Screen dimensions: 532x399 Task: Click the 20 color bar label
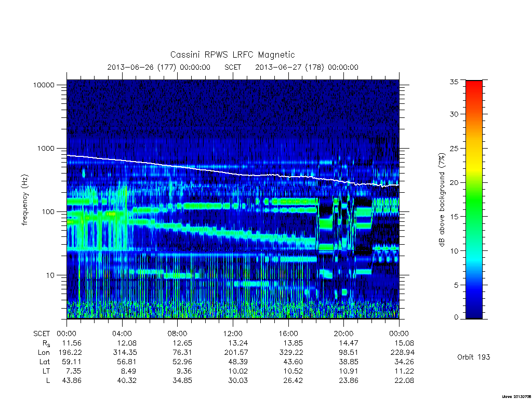454,182
